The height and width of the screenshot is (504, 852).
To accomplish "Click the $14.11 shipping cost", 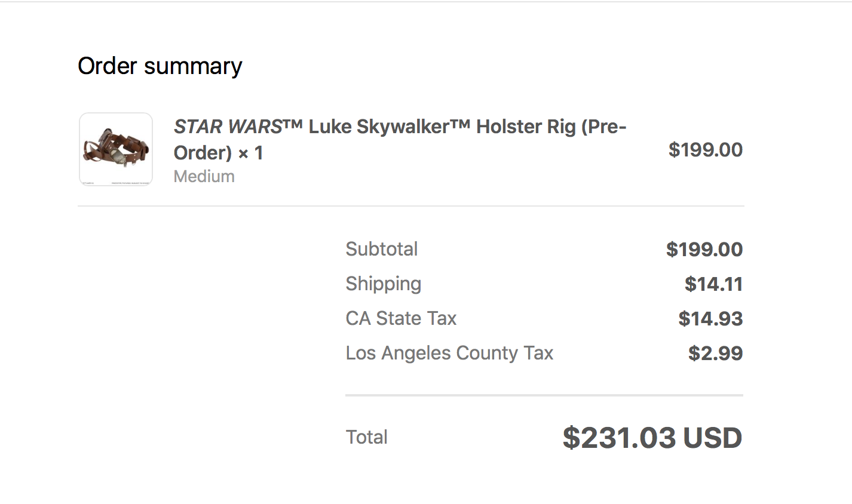I will pos(714,284).
